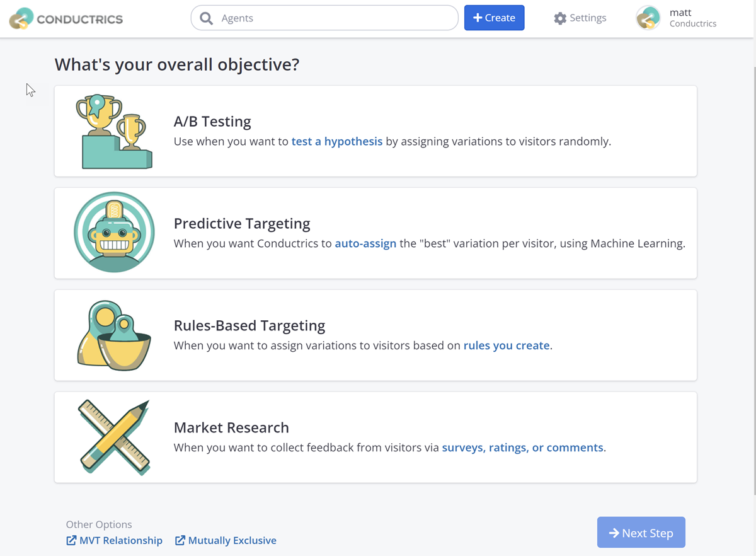Click the Rules-Based Targeting nesting dolls icon
756x556 pixels.
click(114, 335)
